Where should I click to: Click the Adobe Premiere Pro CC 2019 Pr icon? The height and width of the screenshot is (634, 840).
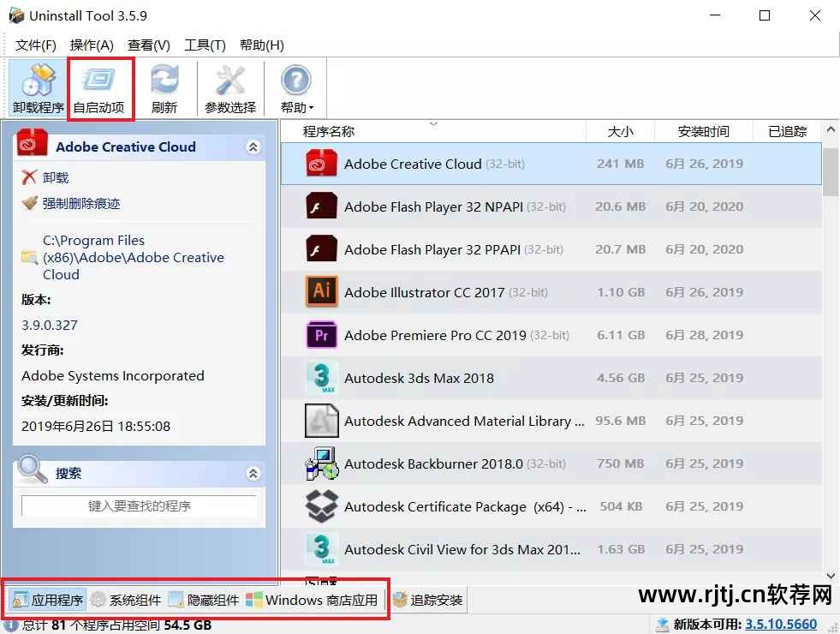click(321, 335)
